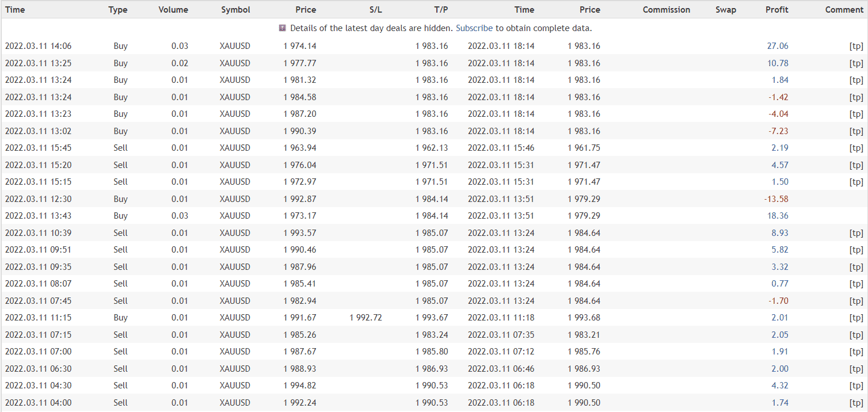Click XAUUSD symbol in the 11:15 Buy row
868x412 pixels.
235,318
